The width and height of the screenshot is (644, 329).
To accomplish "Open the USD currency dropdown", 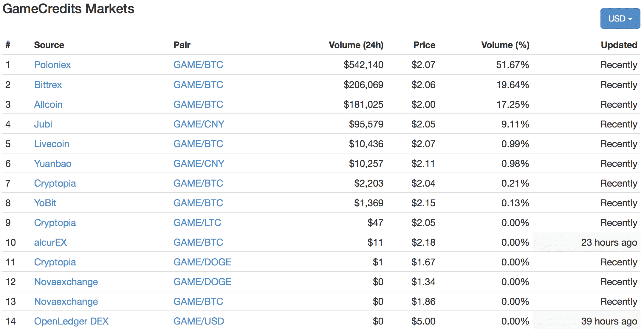I will click(620, 19).
